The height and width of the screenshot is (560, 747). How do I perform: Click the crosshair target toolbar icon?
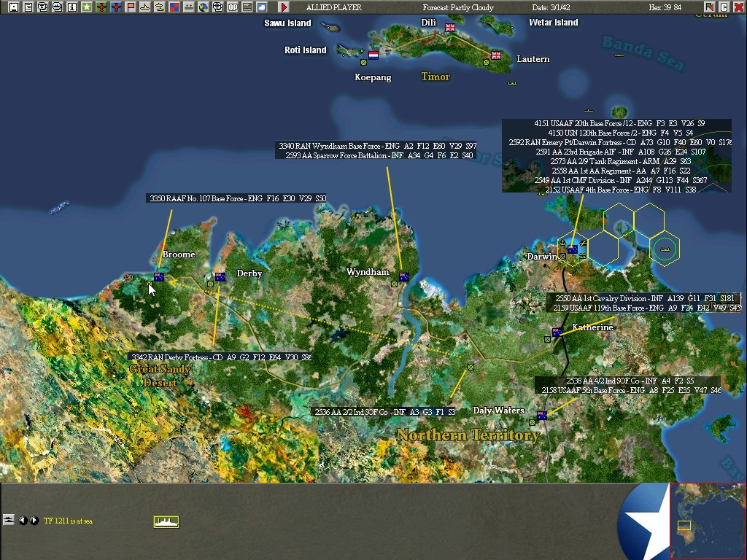coord(217,7)
